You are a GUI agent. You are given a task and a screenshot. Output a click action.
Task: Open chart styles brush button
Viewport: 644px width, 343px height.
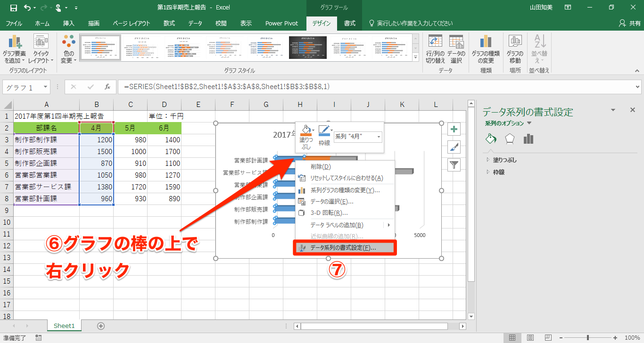point(454,147)
